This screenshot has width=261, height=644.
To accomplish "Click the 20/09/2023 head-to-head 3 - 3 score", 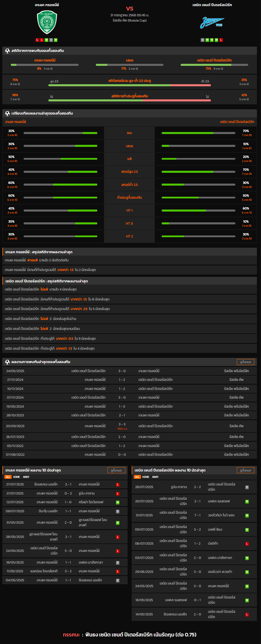I will [x=122, y=424].
